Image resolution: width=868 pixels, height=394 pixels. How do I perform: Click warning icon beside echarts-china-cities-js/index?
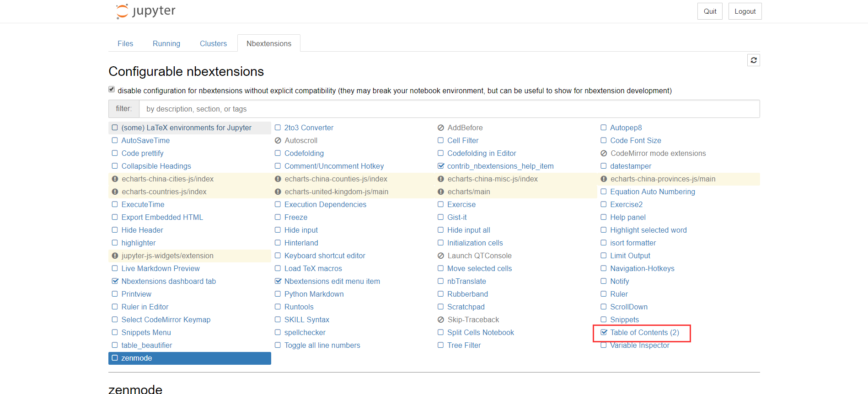pyautogui.click(x=115, y=179)
